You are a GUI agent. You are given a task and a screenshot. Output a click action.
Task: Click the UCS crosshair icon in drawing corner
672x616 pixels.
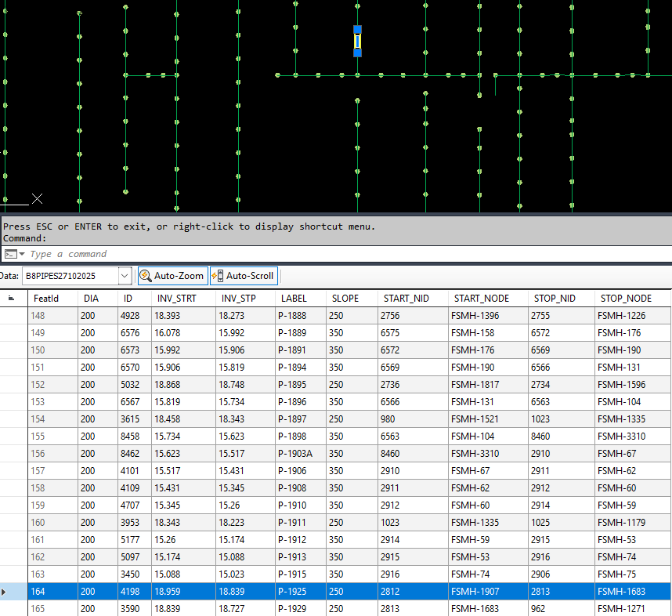[x=38, y=198]
